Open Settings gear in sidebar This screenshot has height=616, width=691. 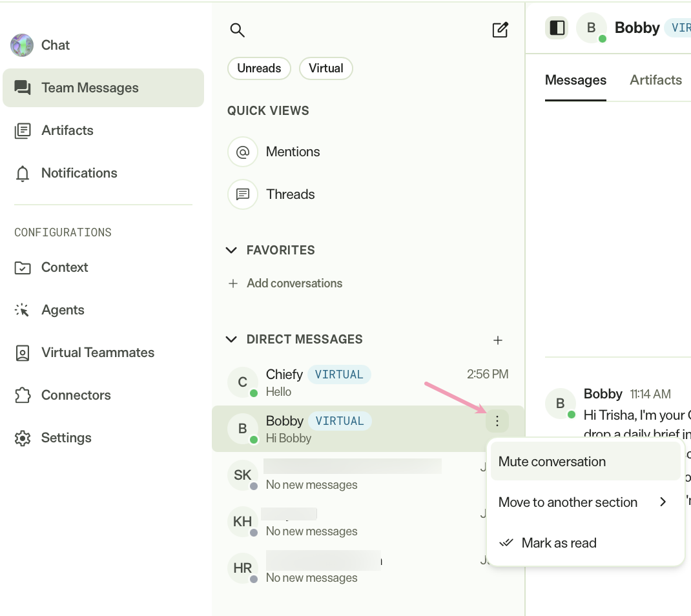23,438
